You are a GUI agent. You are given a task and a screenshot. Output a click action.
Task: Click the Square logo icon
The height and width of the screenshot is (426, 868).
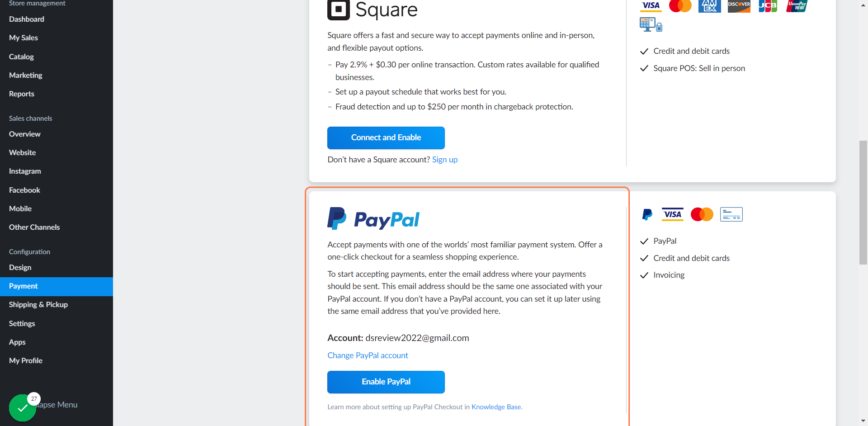339,9
